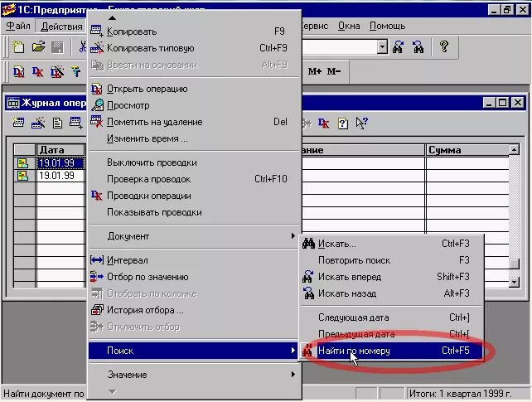
Task: Click the yellow question mark Help icon
Action: 444,46
